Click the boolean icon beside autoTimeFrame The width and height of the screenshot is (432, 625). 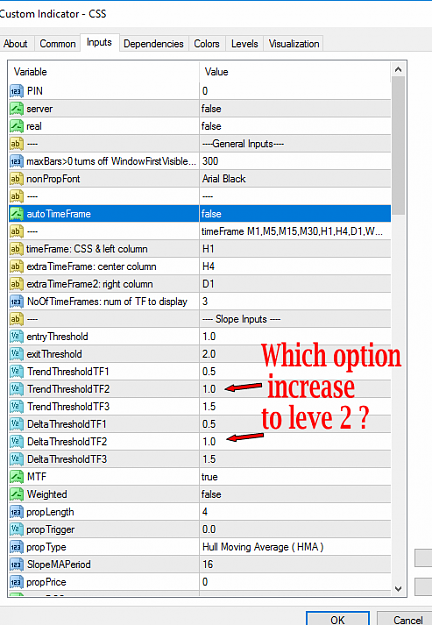point(16,214)
